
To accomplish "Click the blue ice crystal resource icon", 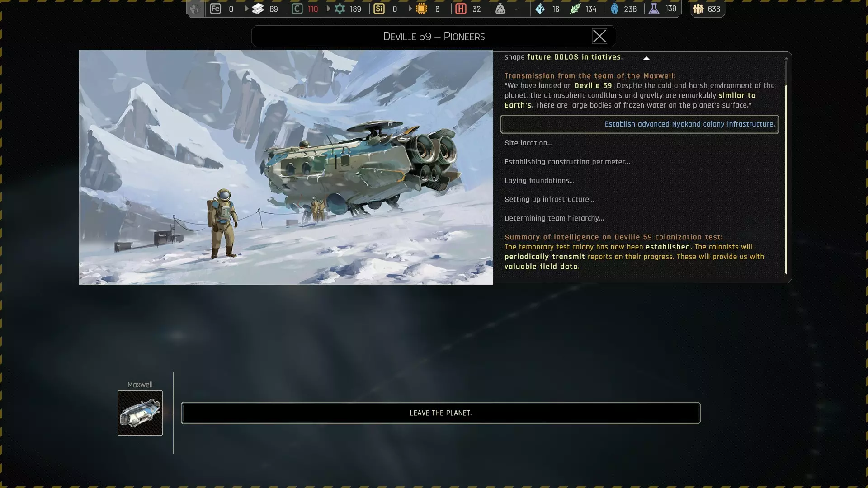I will pyautogui.click(x=540, y=9).
